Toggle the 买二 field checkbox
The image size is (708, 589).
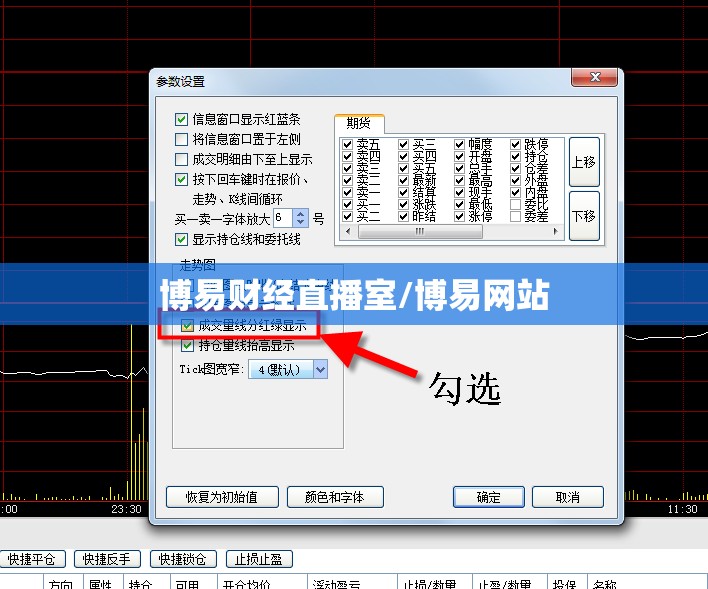click(x=347, y=216)
